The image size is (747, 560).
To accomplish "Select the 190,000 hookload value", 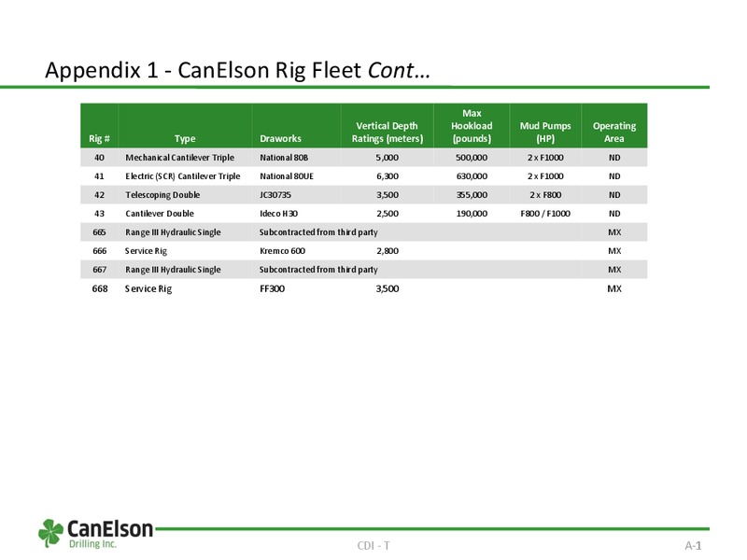I will point(472,214).
